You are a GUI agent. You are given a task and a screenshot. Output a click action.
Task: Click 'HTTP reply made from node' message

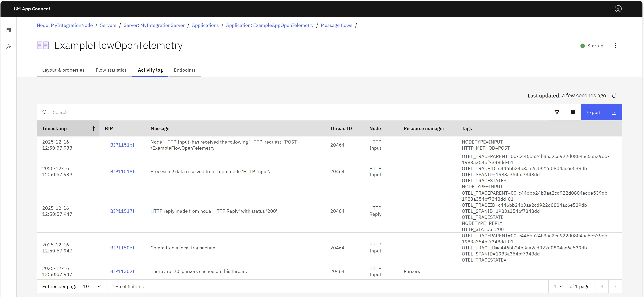214,211
